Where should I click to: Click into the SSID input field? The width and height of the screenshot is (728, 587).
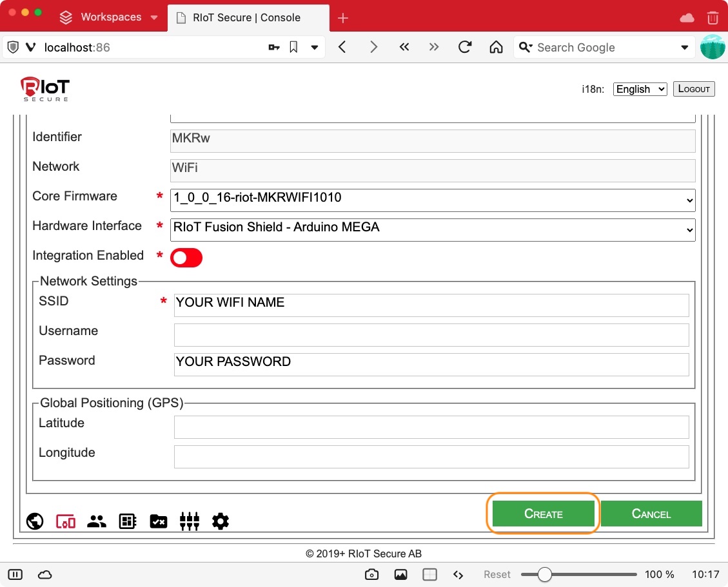pyautogui.click(x=431, y=305)
